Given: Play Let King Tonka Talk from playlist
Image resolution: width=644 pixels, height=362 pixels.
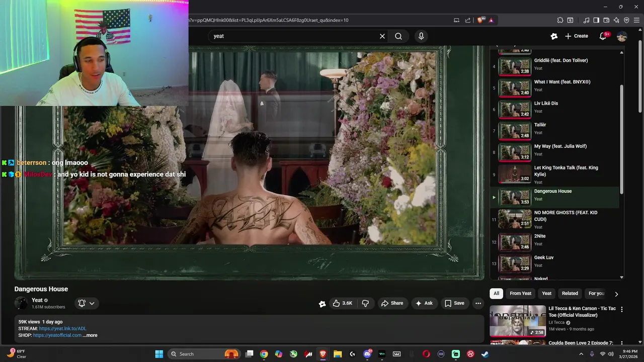Looking at the screenshot, I should click(x=556, y=174).
